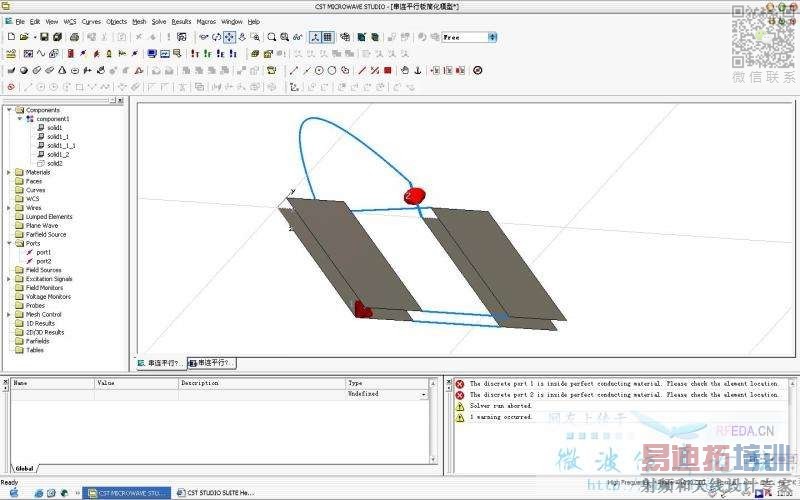Image resolution: width=800 pixels, height=500 pixels.
Task: Pick face tool red square
Action: click(x=388, y=70)
